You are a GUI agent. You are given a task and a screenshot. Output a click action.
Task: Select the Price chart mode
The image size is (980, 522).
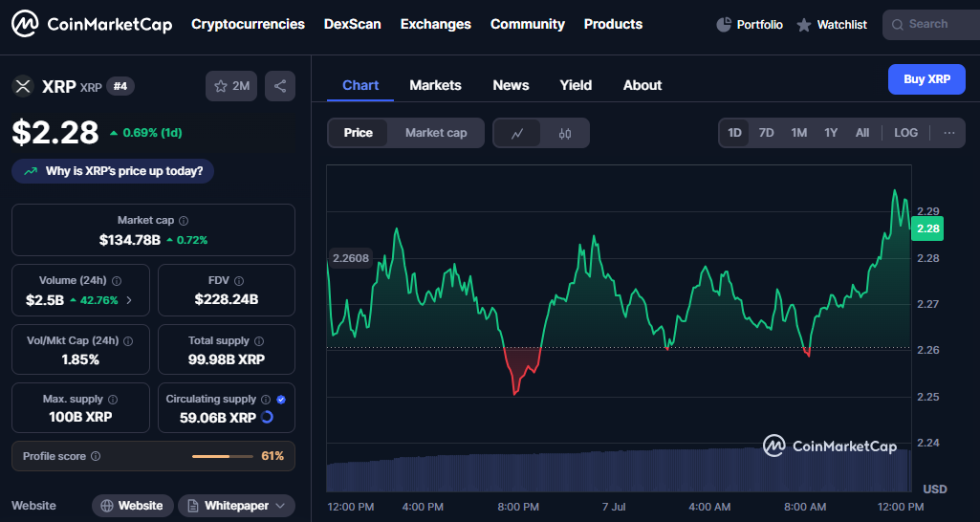[359, 133]
